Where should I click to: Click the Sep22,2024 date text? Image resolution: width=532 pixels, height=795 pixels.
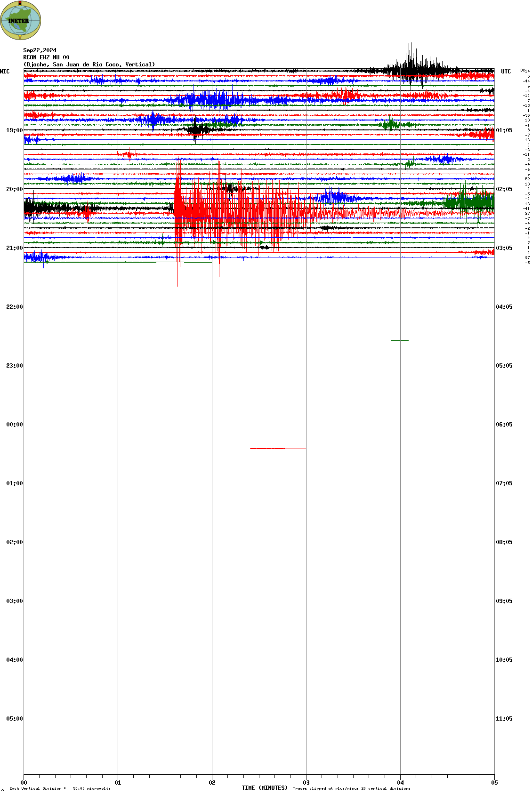tap(40, 50)
